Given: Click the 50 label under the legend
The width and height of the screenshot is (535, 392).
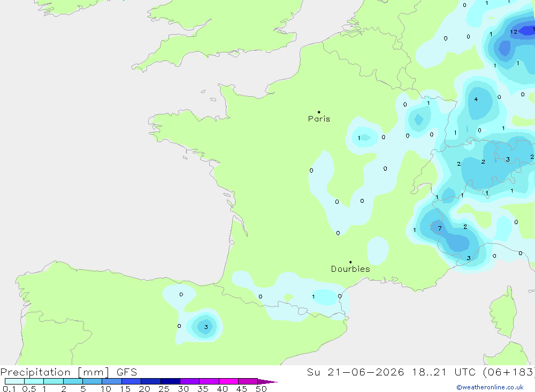Looking at the screenshot, I should pos(261,389).
